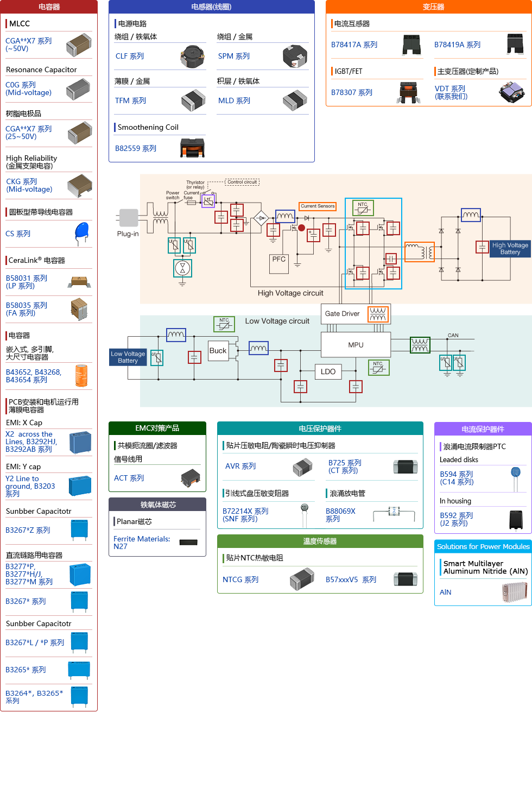
Task: Open VDT series main transformer link
Action: (451, 92)
